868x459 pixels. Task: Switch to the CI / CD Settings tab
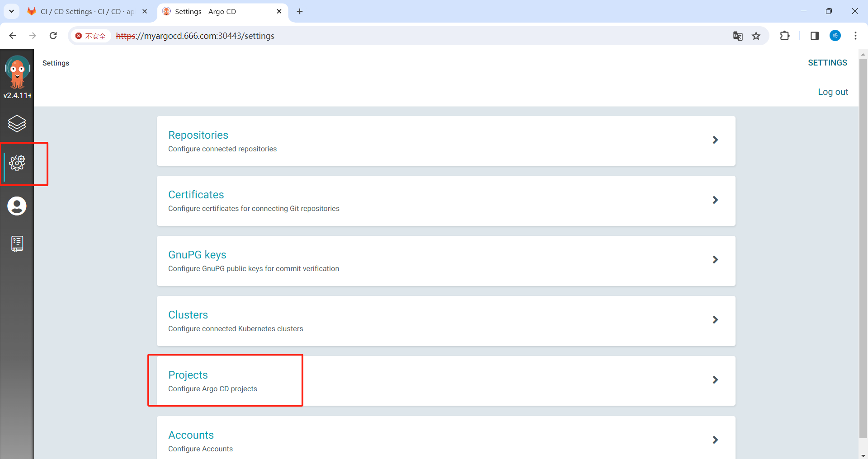pyautogui.click(x=81, y=11)
